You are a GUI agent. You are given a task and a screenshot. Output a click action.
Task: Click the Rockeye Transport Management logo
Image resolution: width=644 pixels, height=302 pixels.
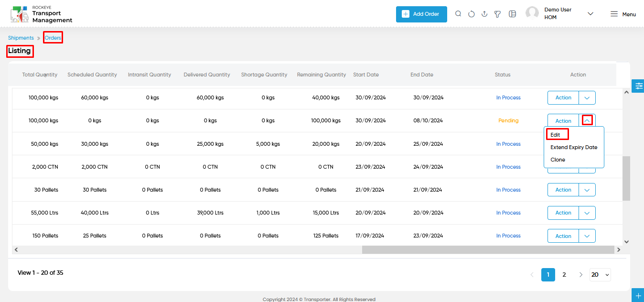(x=42, y=14)
